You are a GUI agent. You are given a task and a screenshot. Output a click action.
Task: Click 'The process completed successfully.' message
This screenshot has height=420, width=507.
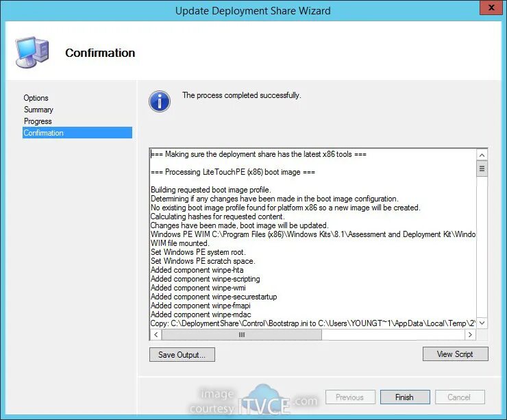242,95
